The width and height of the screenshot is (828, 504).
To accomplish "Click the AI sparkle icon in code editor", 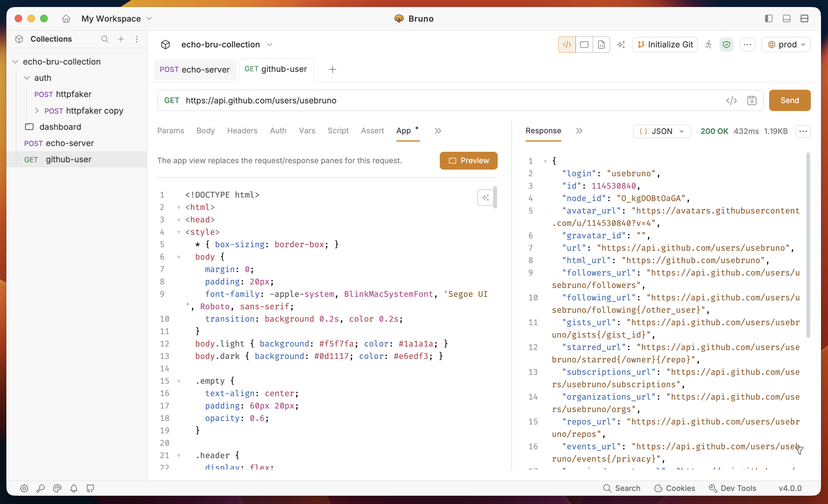I will (485, 198).
